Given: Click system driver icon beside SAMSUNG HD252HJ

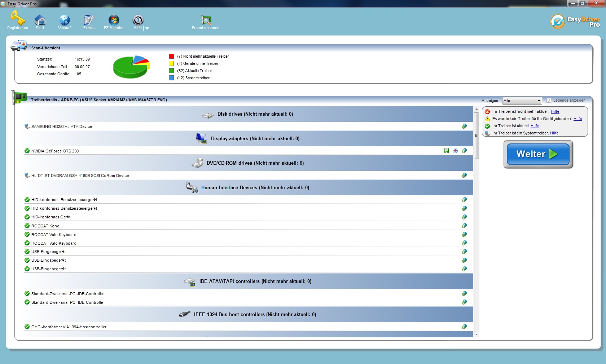Looking at the screenshot, I should 27,126.
